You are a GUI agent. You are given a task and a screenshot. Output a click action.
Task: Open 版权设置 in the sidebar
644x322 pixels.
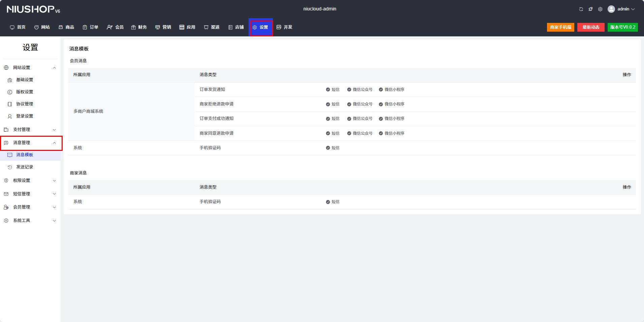point(24,92)
